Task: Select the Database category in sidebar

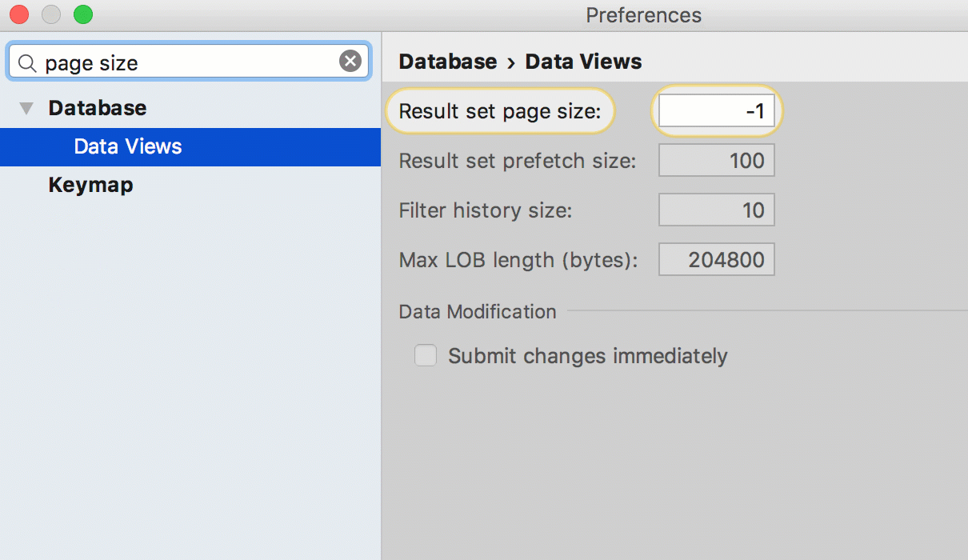Action: [x=98, y=108]
